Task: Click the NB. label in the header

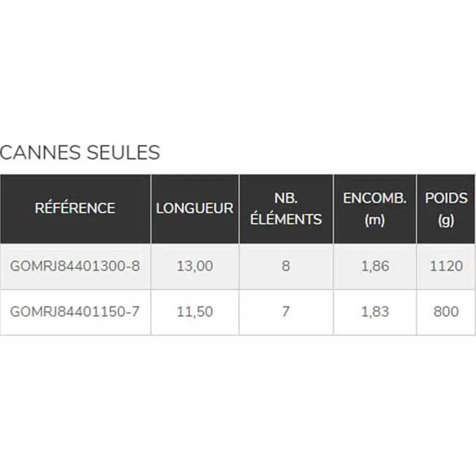Action: click(286, 198)
